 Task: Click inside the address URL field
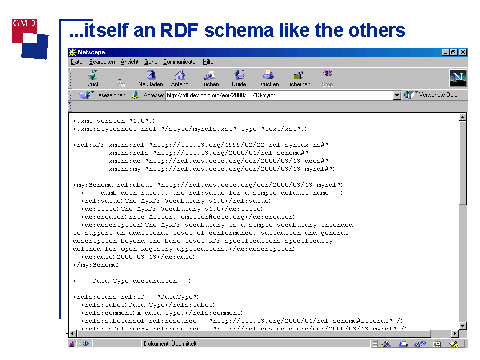279,95
